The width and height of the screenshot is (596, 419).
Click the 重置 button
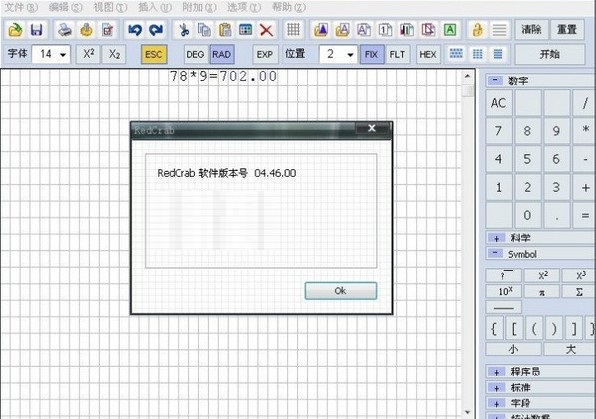(x=567, y=30)
